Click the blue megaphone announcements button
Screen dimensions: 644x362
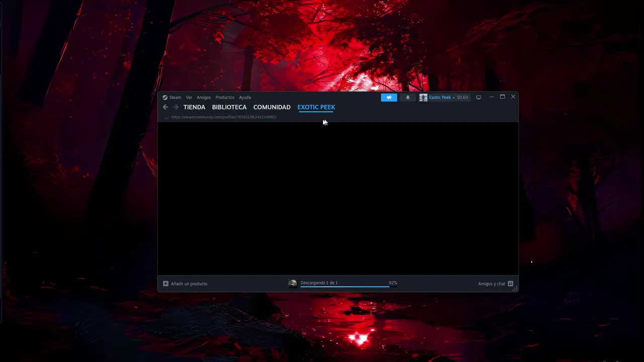(389, 98)
